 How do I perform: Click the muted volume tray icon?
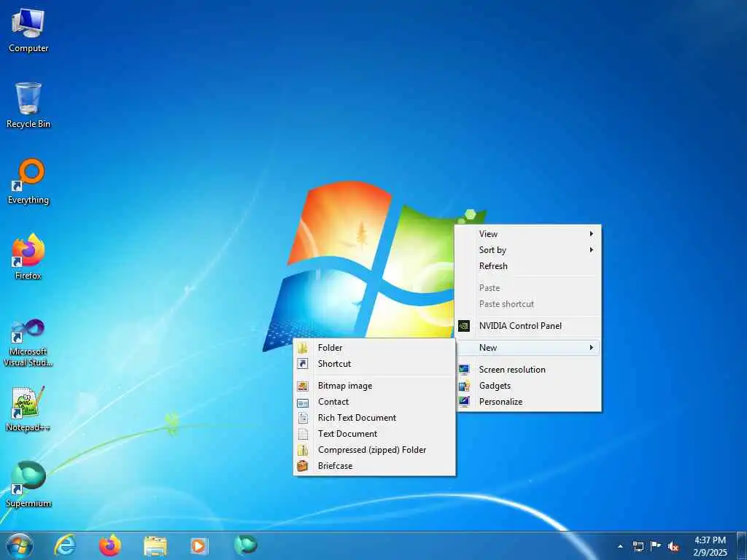673,546
